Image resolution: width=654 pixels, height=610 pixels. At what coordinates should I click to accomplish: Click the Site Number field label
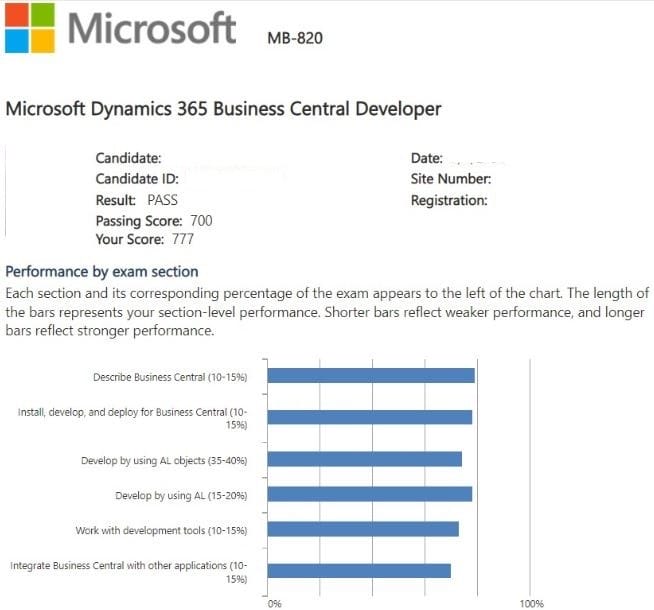coord(450,179)
